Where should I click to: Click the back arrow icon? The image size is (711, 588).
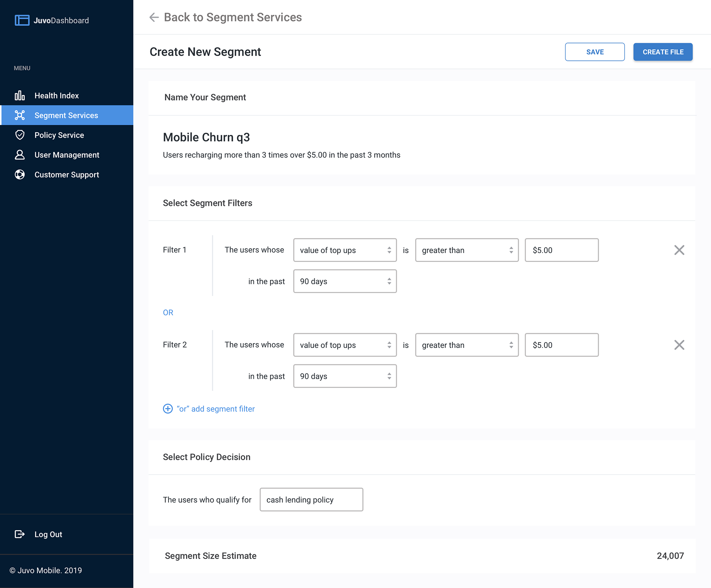(x=154, y=17)
